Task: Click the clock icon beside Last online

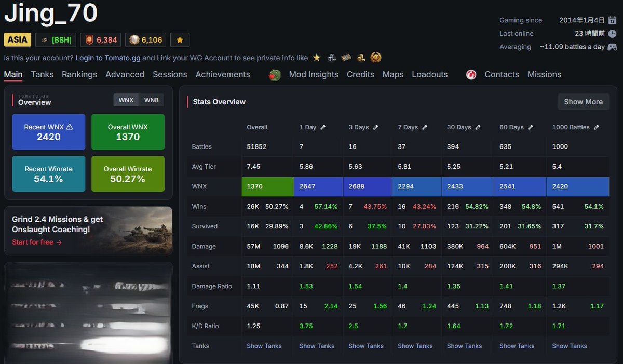Action: pyautogui.click(x=612, y=33)
